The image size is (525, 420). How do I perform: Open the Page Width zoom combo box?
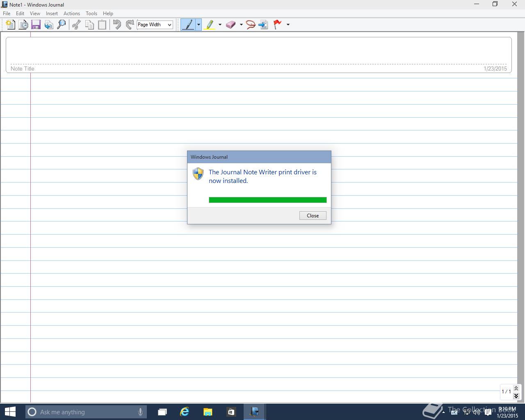[x=155, y=25]
